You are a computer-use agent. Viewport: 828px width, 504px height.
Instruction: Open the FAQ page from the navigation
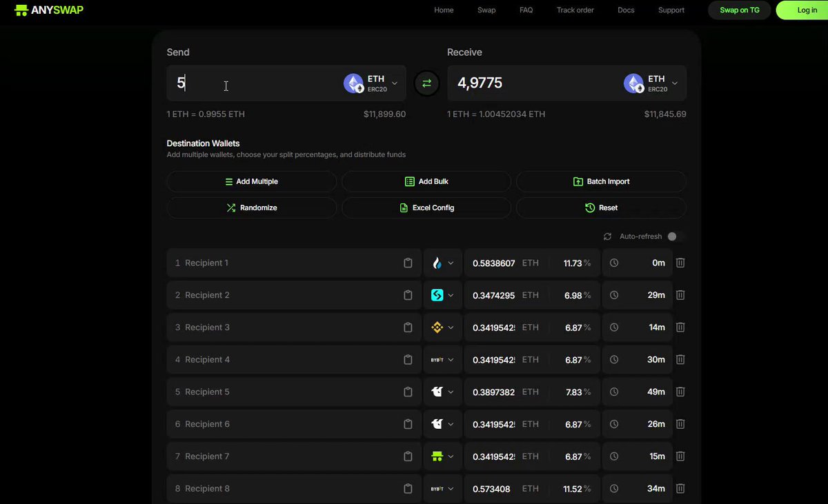point(526,10)
